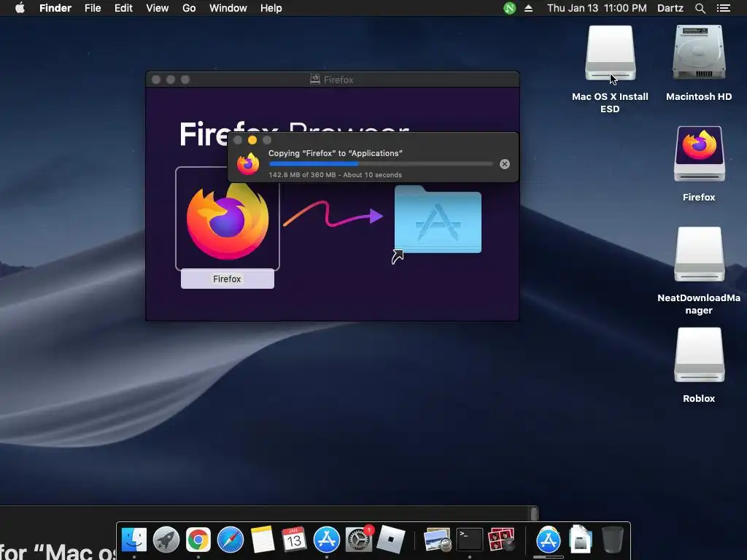Select NeatDownloadManager volume on desktop

pos(699,254)
